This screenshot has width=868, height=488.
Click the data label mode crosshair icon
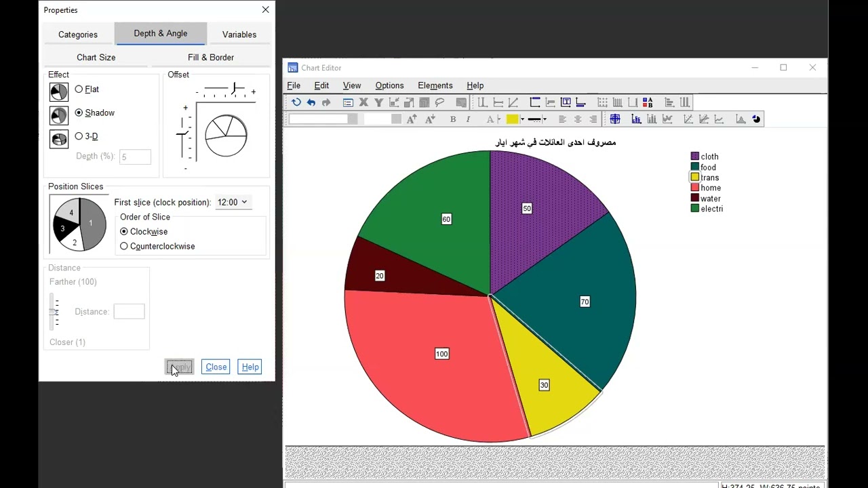pyautogui.click(x=615, y=119)
